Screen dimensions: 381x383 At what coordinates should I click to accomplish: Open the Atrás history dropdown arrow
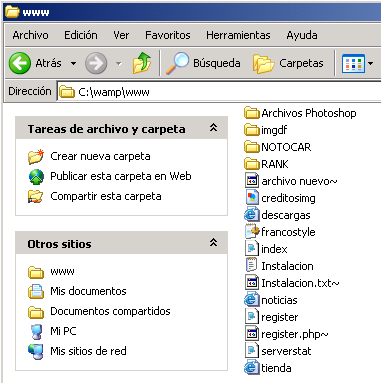click(x=73, y=63)
